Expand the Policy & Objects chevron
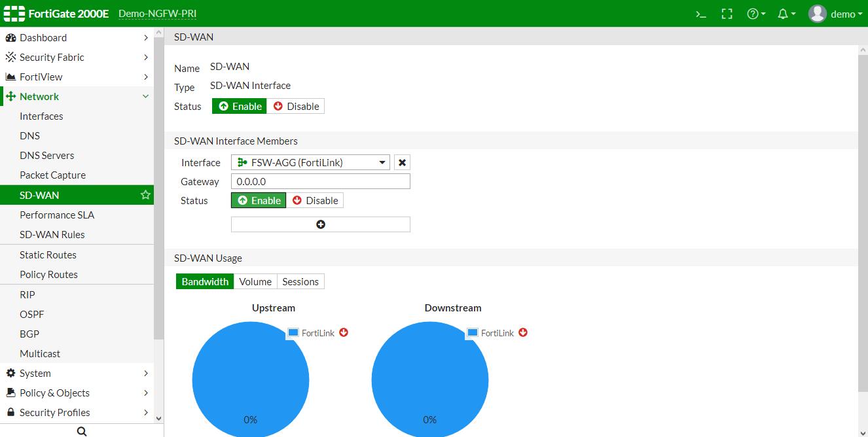This screenshot has width=868, height=437. [146, 393]
